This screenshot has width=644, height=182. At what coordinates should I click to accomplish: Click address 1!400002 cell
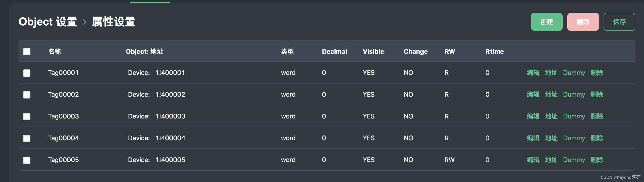point(170,94)
